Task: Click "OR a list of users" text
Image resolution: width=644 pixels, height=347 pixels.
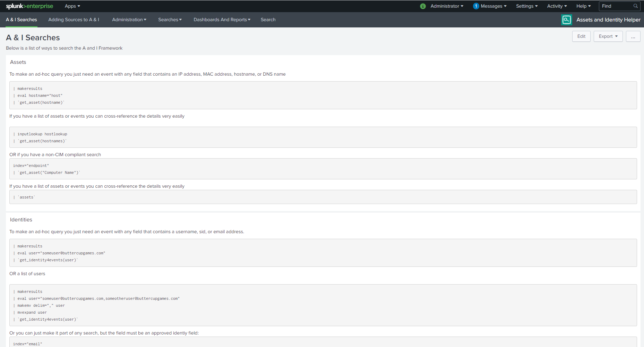Action: tap(27, 274)
